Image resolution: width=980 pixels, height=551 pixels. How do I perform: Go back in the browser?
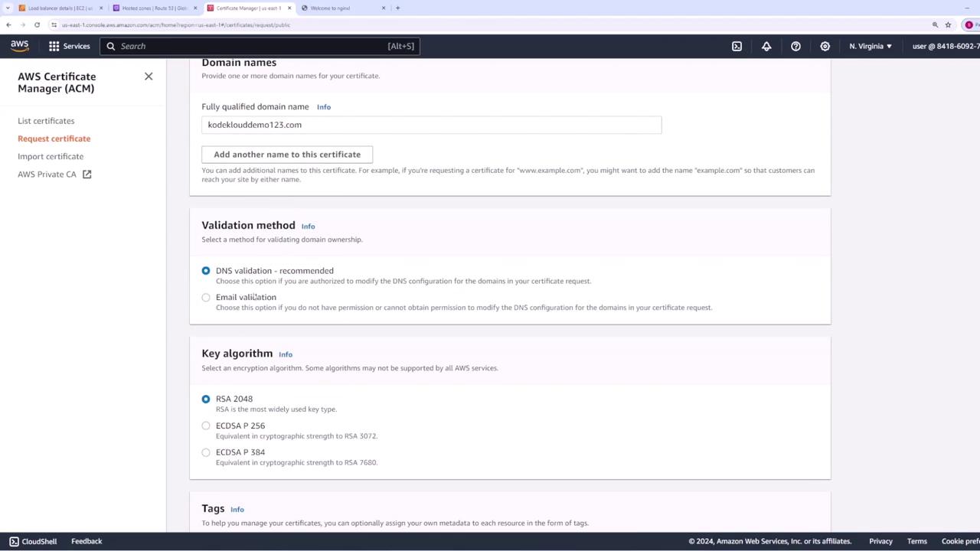pos(8,24)
